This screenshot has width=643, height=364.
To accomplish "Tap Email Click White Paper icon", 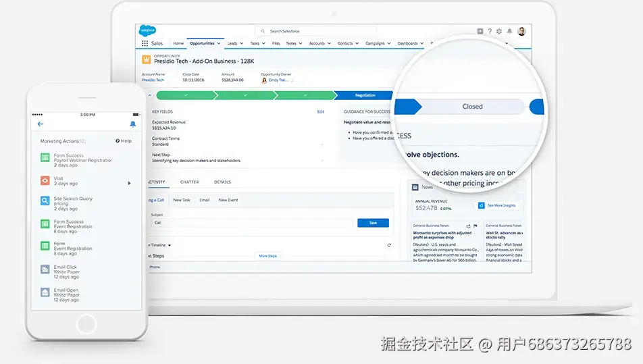I will click(45, 269).
